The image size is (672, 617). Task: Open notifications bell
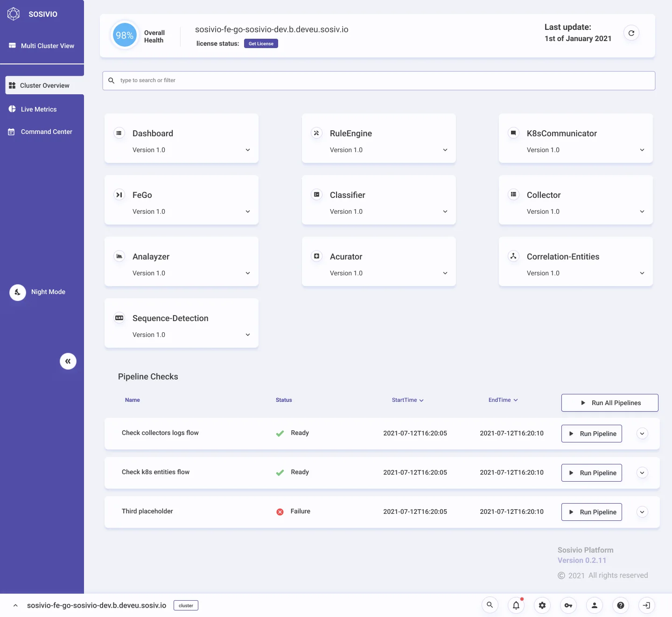coord(516,605)
